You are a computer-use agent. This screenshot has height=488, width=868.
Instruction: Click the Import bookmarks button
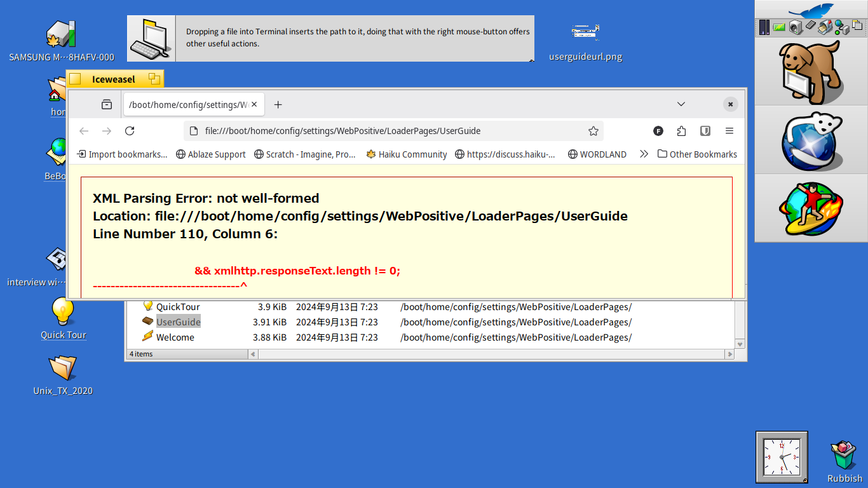click(122, 154)
